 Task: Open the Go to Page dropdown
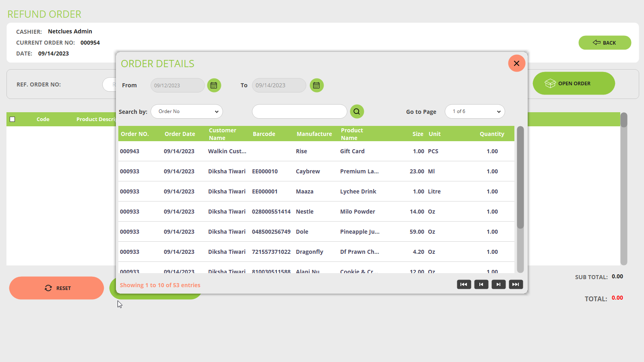475,111
